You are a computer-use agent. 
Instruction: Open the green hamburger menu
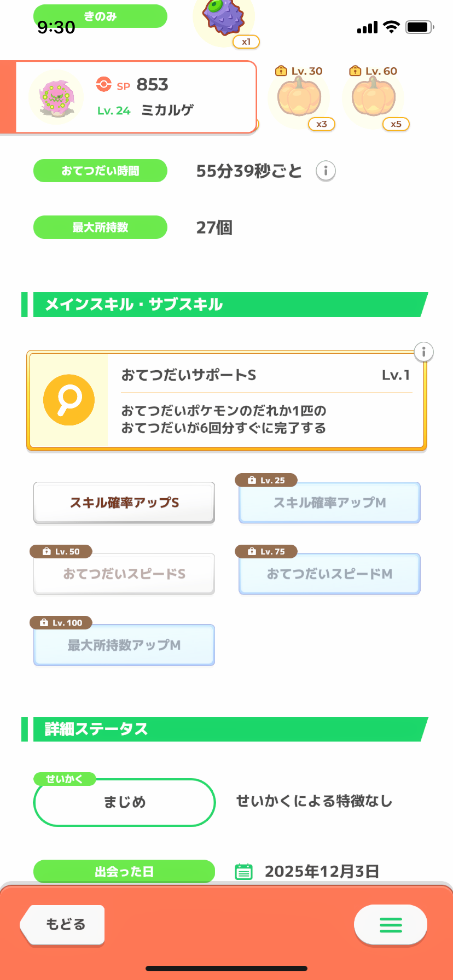pos(391,925)
